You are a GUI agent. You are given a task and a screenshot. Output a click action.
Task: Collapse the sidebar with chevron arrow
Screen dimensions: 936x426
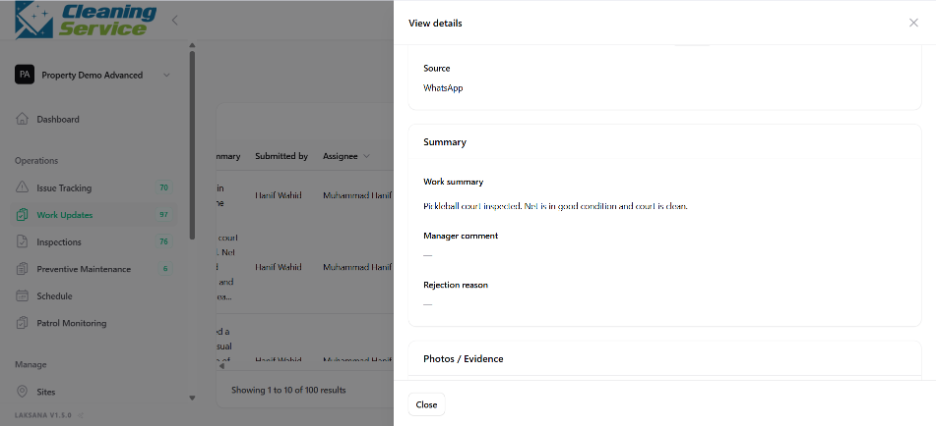174,20
